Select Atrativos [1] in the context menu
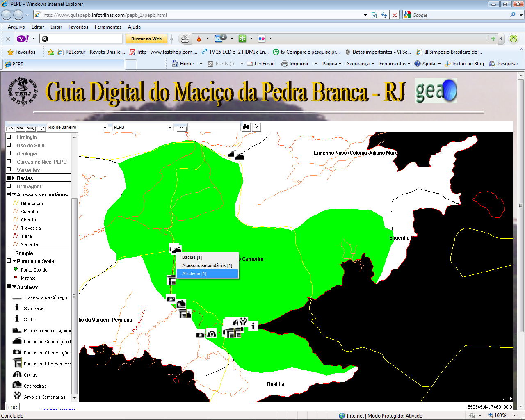525x420 pixels. click(208, 274)
